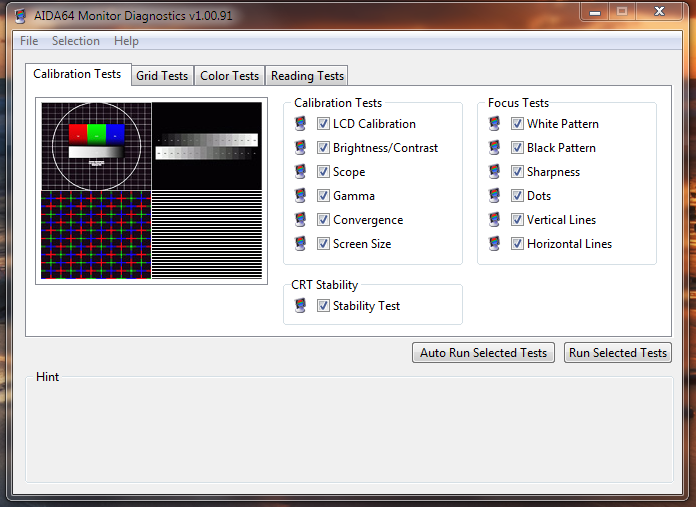Click the monitor icon beside Sharpness
Screen dimensions: 696x507
[x=494, y=171]
